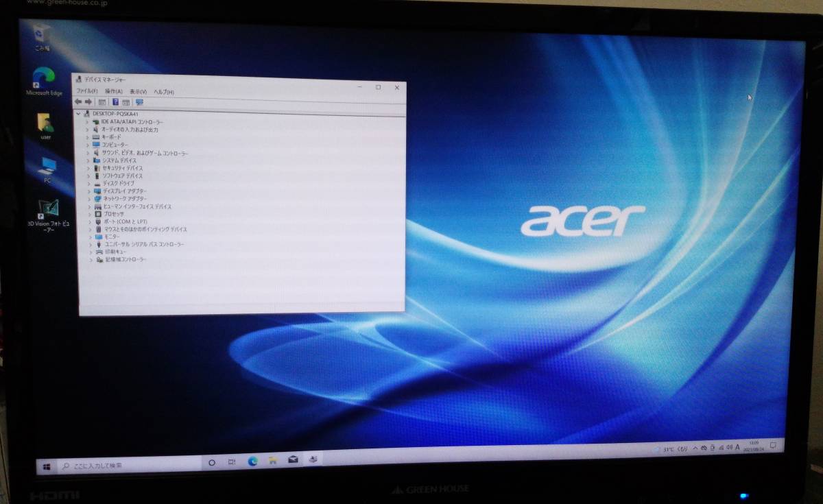This screenshot has width=823, height=504.
Task: Click the console tree toolbar icon in Device Manager
Action: 102,102
